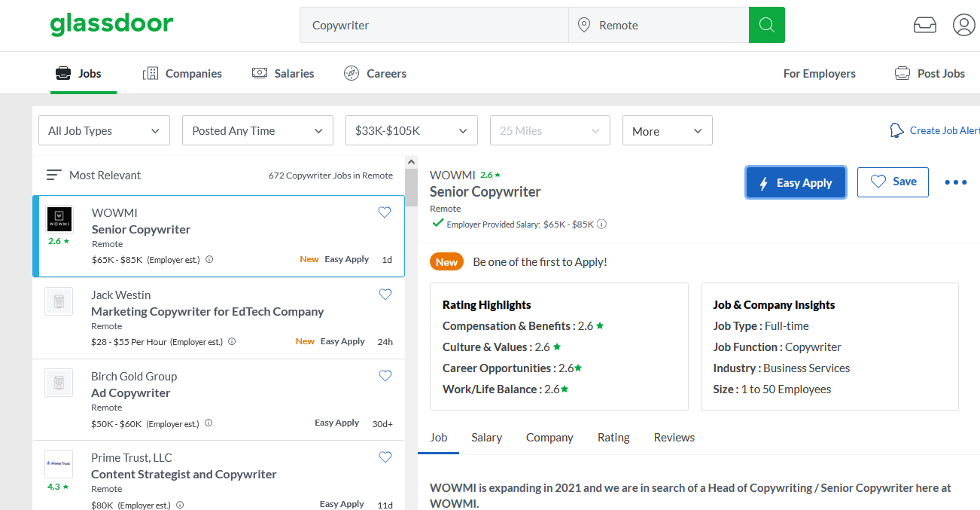Switch to the Reviews detail tab
The width and height of the screenshot is (980, 510).
[674, 438]
